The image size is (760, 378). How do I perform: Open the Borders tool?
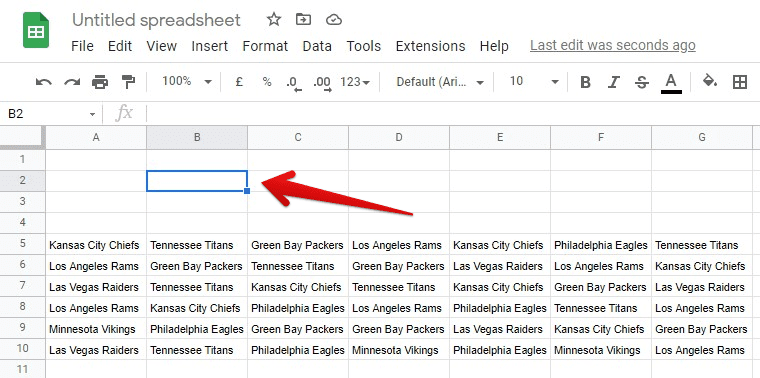click(x=740, y=82)
